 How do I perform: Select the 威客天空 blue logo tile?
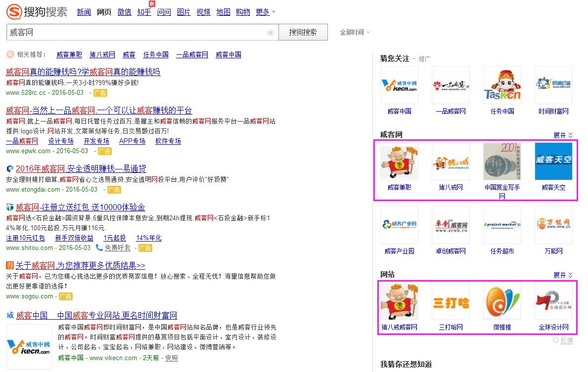553,162
